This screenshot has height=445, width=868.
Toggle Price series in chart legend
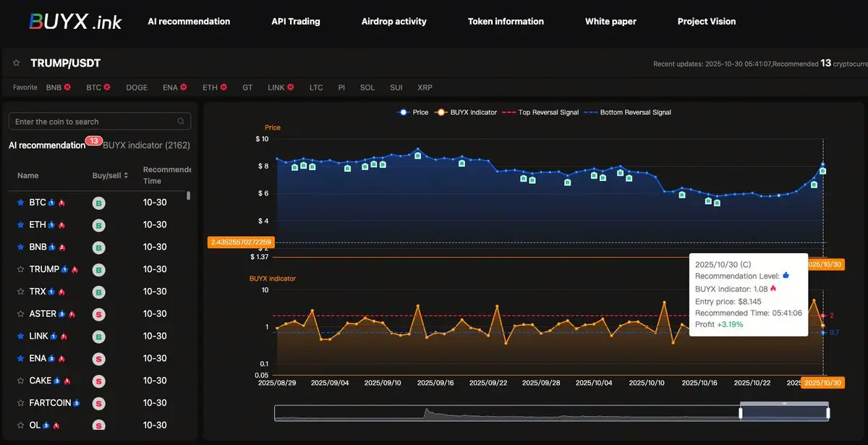pos(413,113)
